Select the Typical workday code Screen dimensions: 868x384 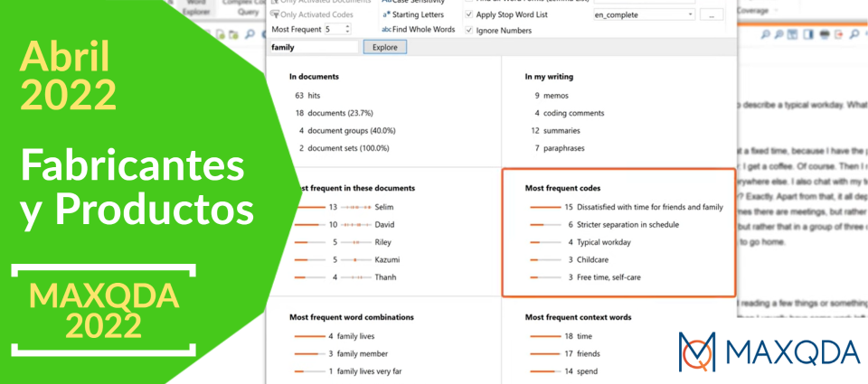tap(580, 242)
